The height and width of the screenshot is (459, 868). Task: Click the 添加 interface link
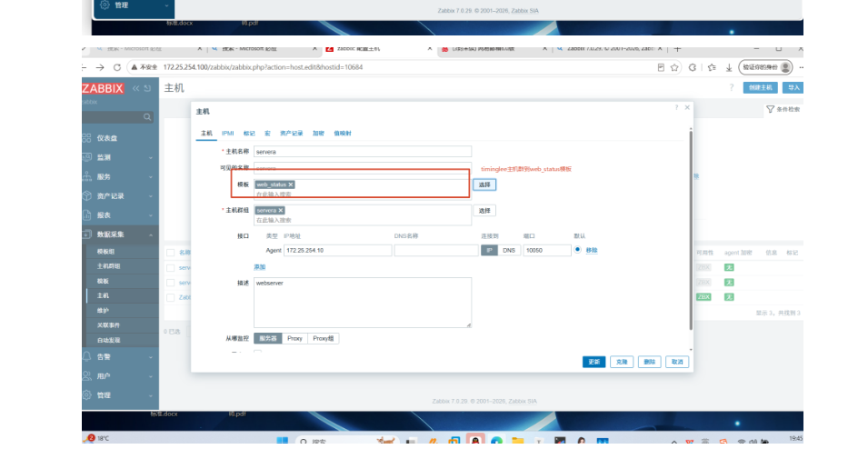[x=260, y=267]
